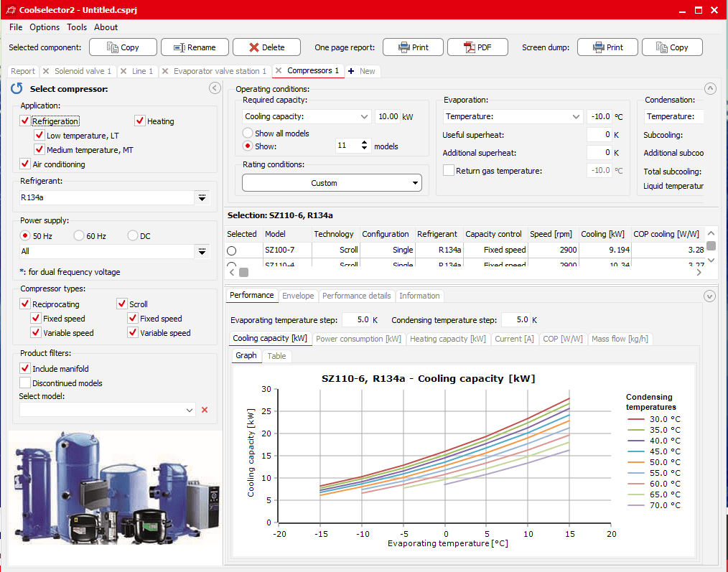This screenshot has height=572, width=728.
Task: Uncheck the Heating application checkbox
Action: [140, 121]
